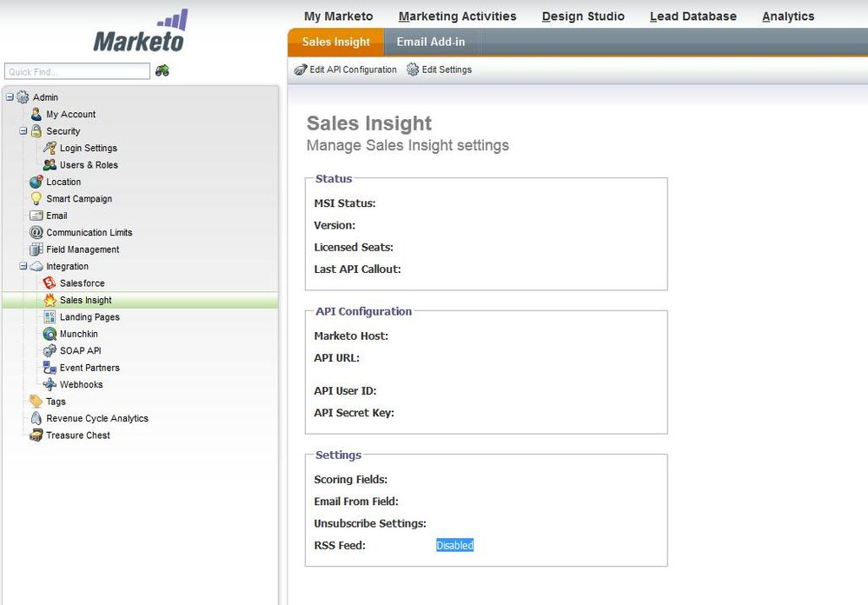Select Landing Pages under Integration
Viewport: 868px width, 605px height.
coord(89,317)
